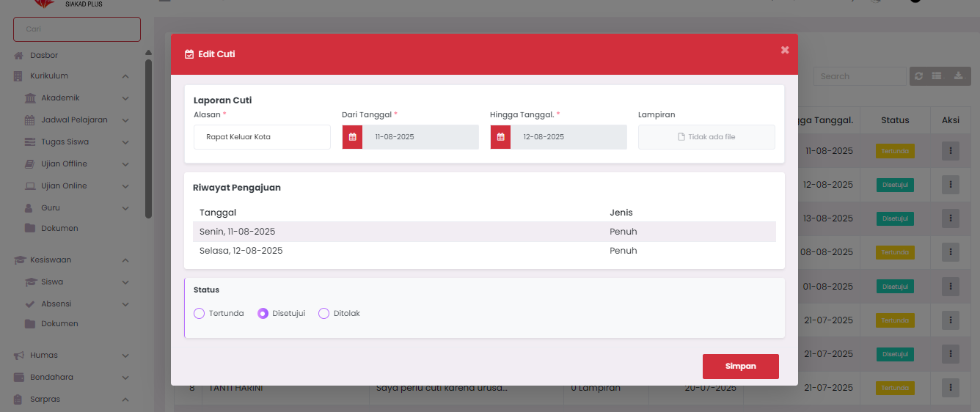The width and height of the screenshot is (980, 412).
Task: Select the Disetujui status radio button
Action: tap(263, 314)
